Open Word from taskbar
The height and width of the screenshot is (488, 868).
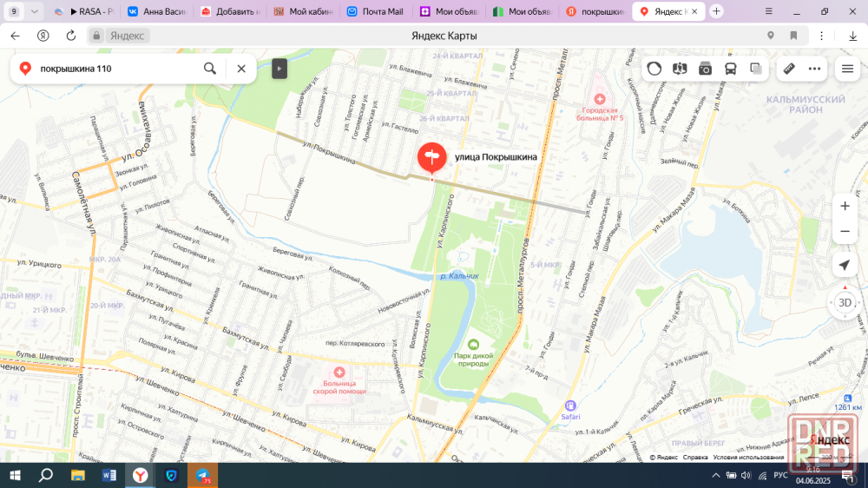109,475
